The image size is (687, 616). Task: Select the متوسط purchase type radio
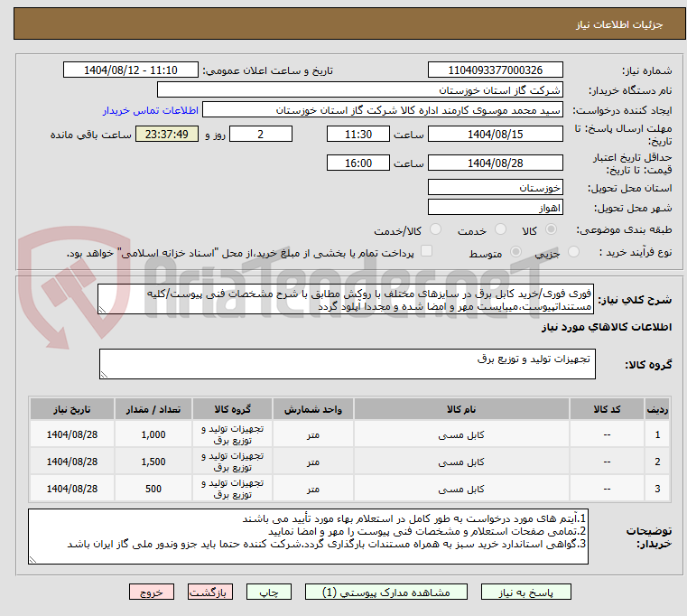(x=515, y=252)
